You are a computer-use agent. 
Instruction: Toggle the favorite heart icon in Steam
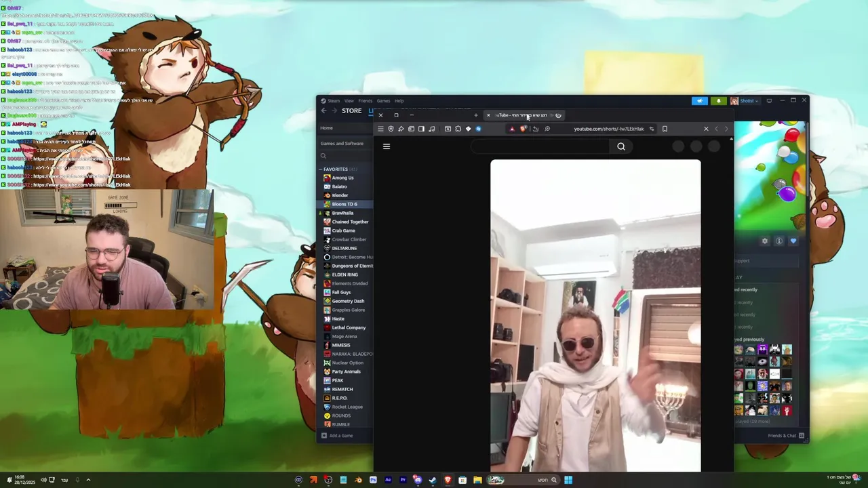coord(793,241)
